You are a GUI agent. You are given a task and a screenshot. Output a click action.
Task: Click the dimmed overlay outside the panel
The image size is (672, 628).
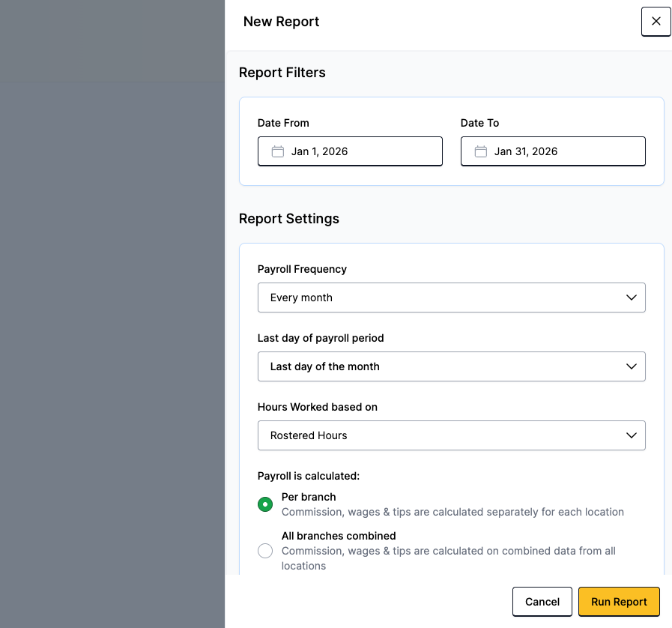click(x=112, y=337)
